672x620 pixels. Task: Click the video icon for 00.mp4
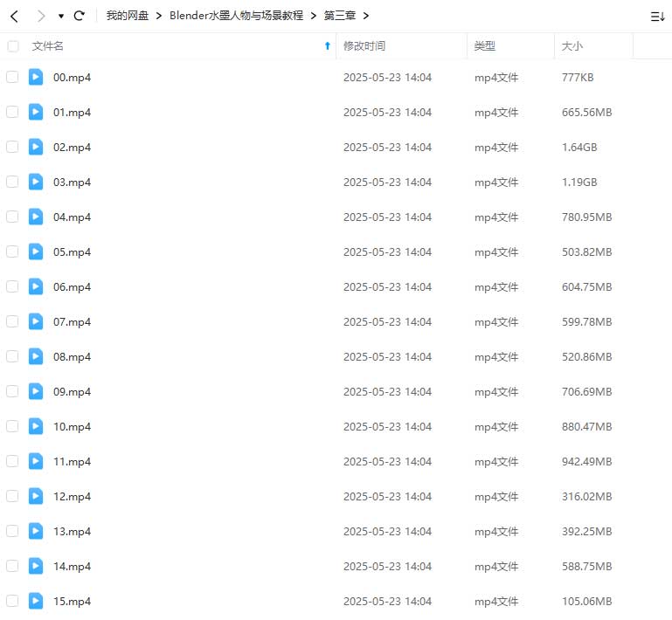click(36, 77)
